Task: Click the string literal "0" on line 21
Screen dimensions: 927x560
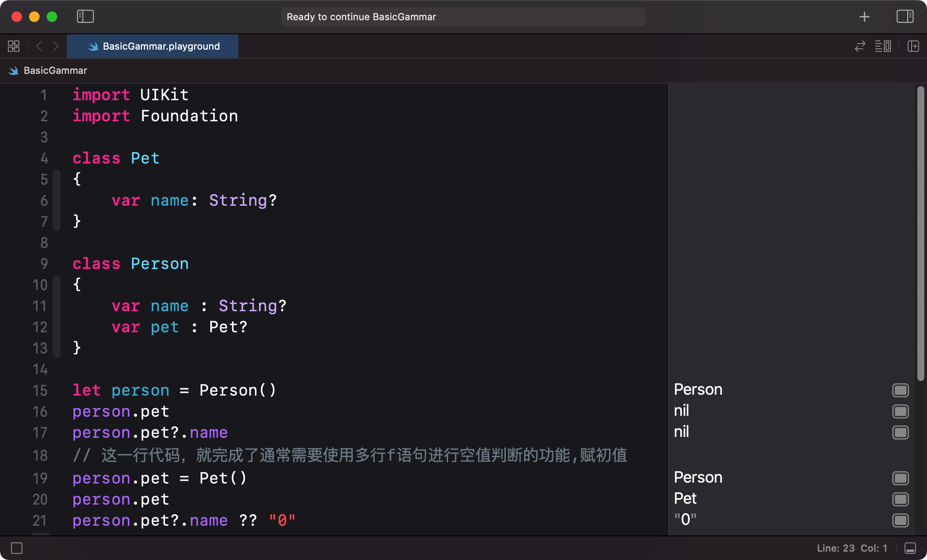Action: click(x=282, y=520)
